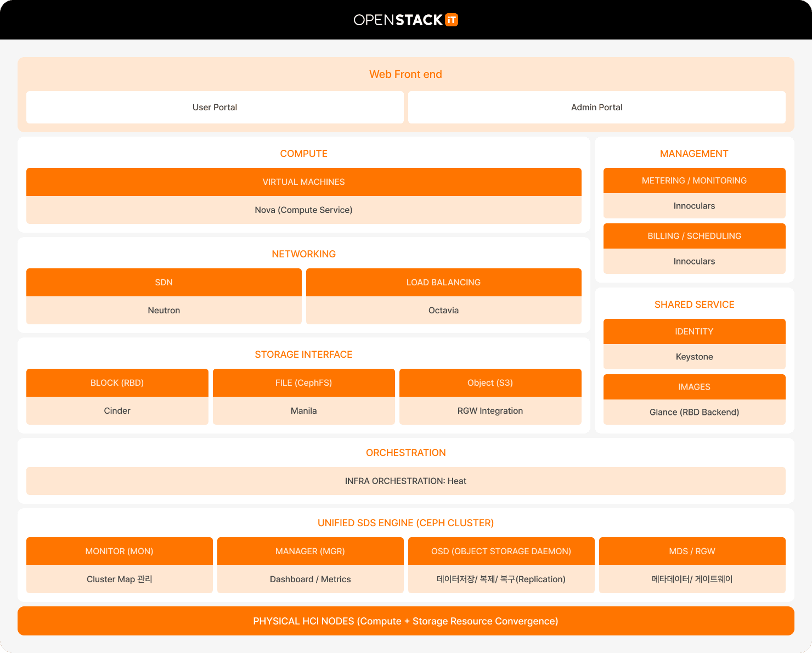This screenshot has height=653, width=812.
Task: Click INFRA ORCHESTRATION: Heat bar
Action: click(406, 481)
